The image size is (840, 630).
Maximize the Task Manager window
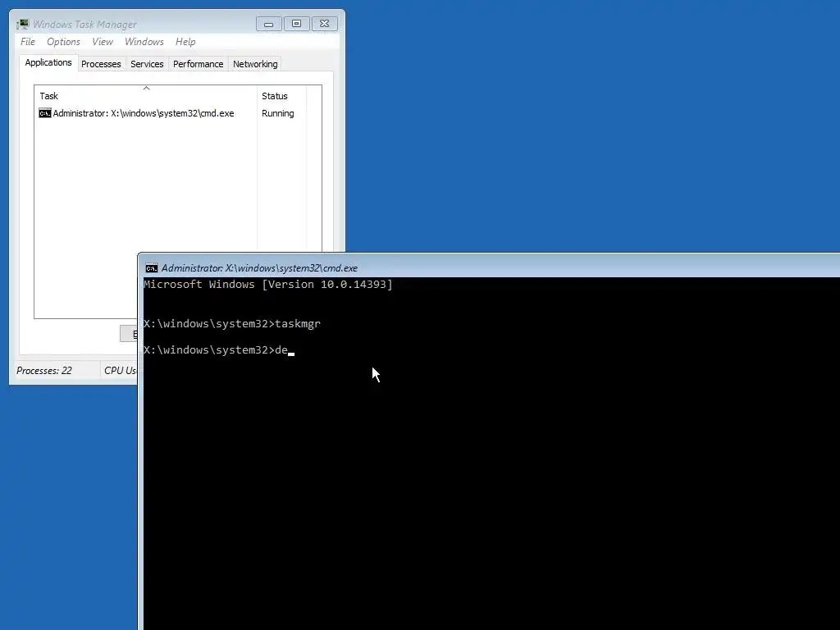pos(296,24)
